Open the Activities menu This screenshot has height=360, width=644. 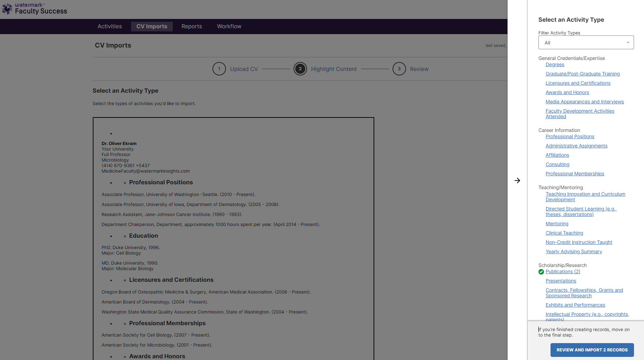[x=109, y=26]
